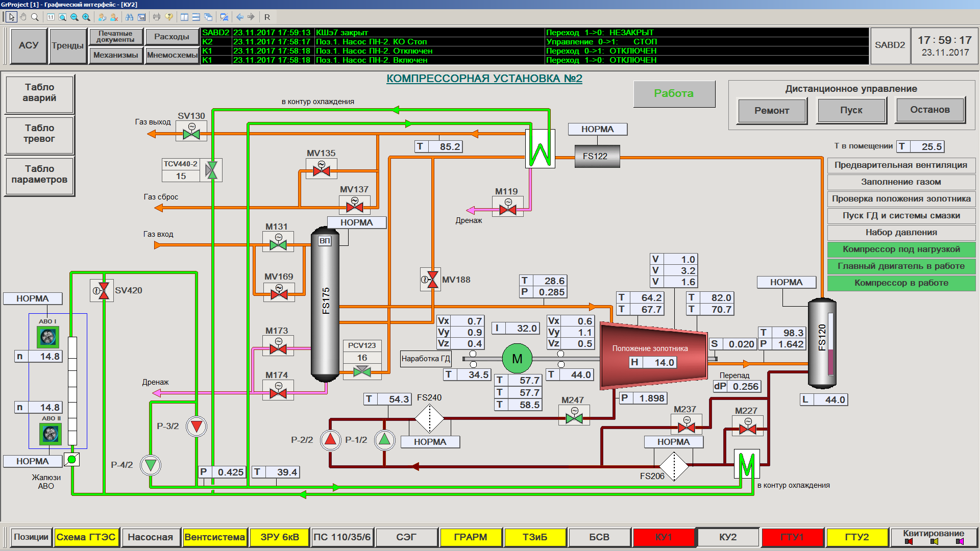Click the FS120 tank level indicator

point(830,344)
